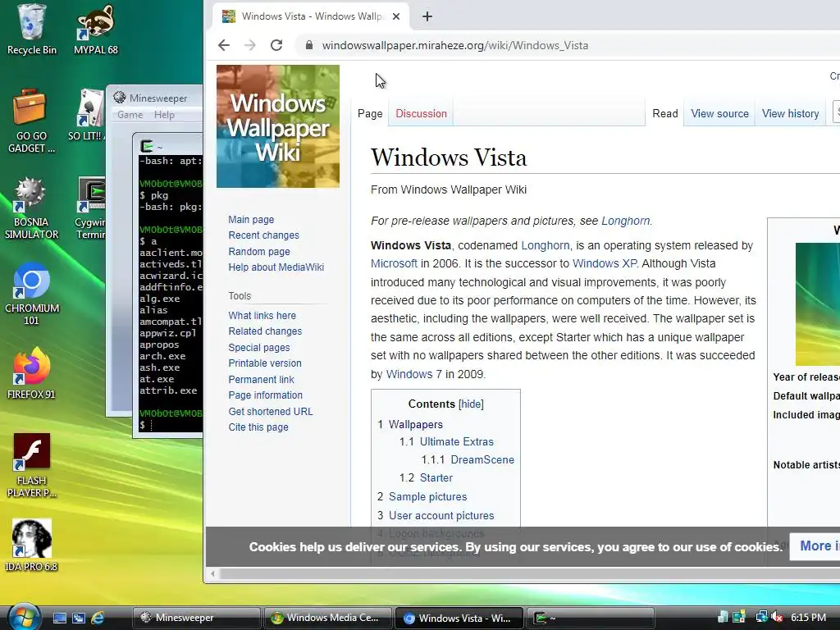Open the View source tab
Screen dimensions: 840x630
tap(719, 113)
